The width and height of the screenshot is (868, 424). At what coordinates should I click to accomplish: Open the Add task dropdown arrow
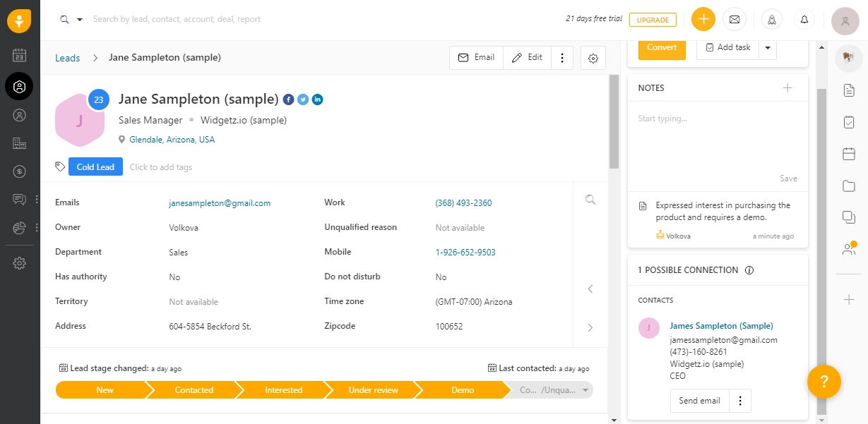[x=767, y=47]
